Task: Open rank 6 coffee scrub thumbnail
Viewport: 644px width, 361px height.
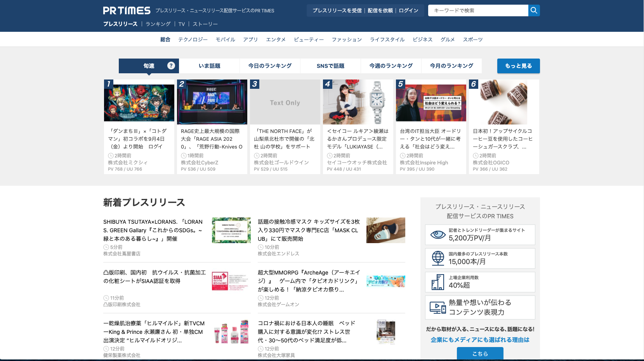Action: 504,102
